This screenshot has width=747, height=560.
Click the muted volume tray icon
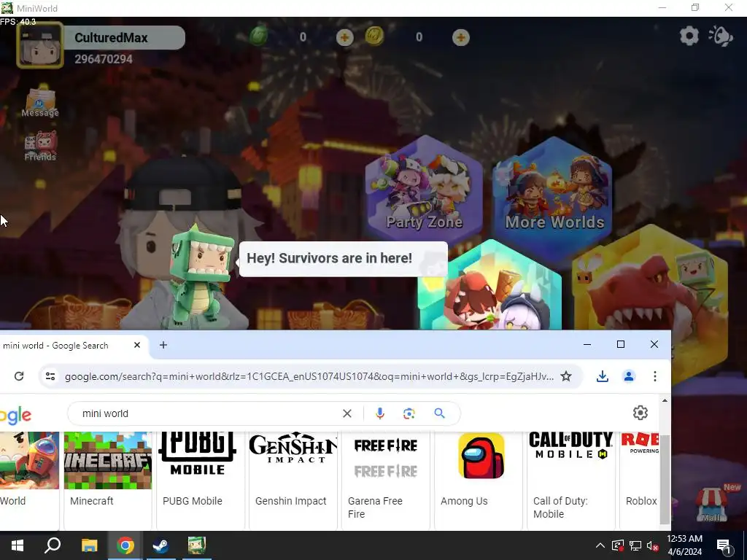point(652,545)
